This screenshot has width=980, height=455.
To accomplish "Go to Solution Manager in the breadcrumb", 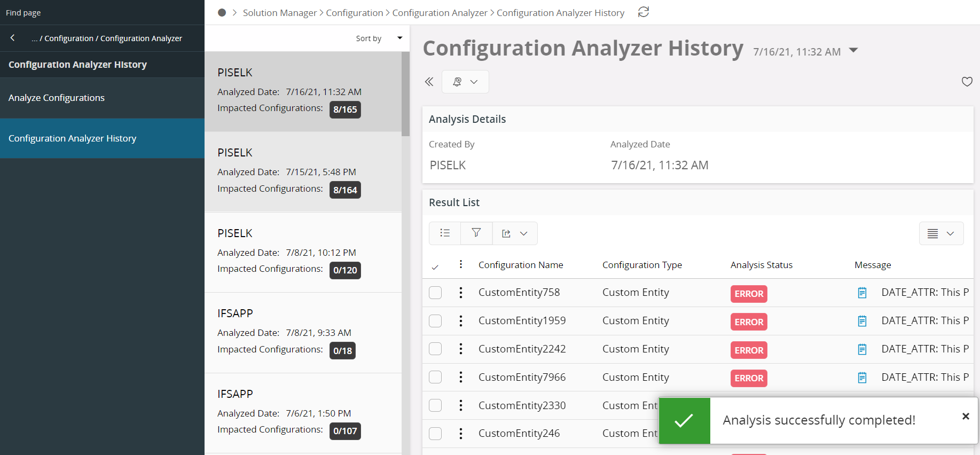I will pyautogui.click(x=279, y=13).
